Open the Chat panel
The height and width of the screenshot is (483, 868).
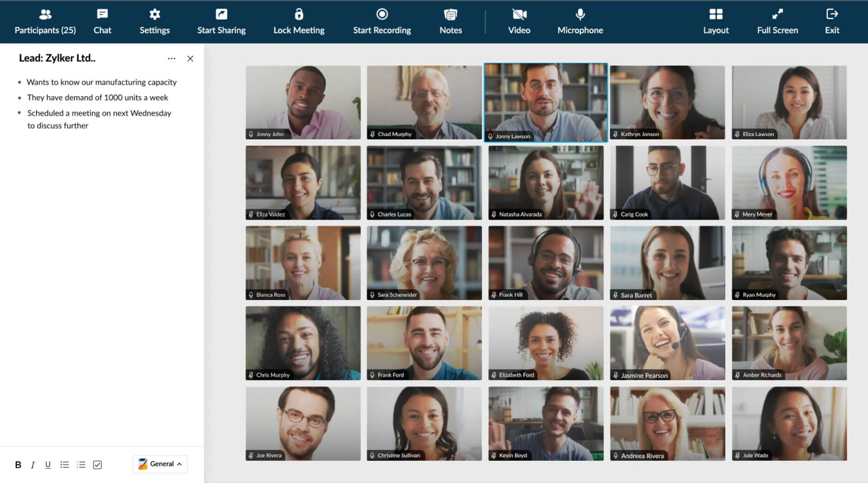tap(102, 21)
